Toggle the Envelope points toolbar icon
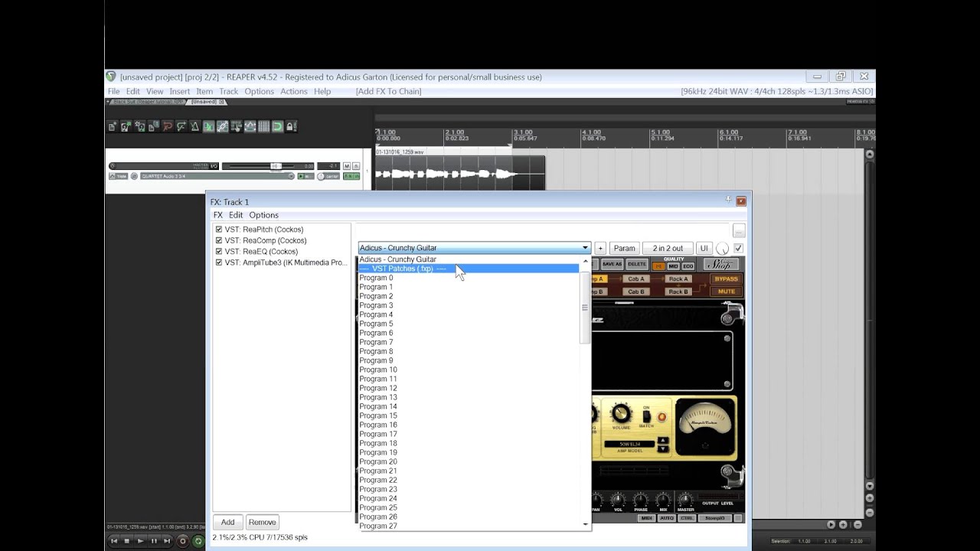The image size is (980, 551). [250, 126]
